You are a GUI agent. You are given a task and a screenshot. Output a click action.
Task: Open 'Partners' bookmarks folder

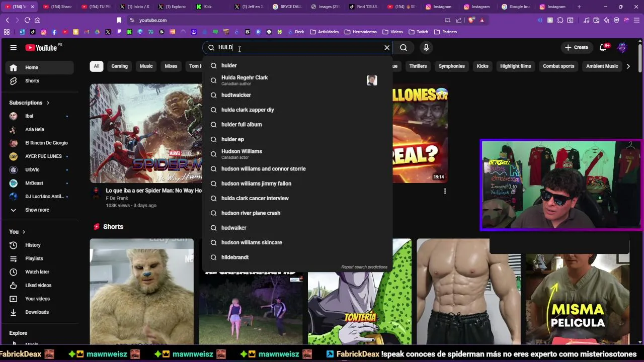coord(445,32)
